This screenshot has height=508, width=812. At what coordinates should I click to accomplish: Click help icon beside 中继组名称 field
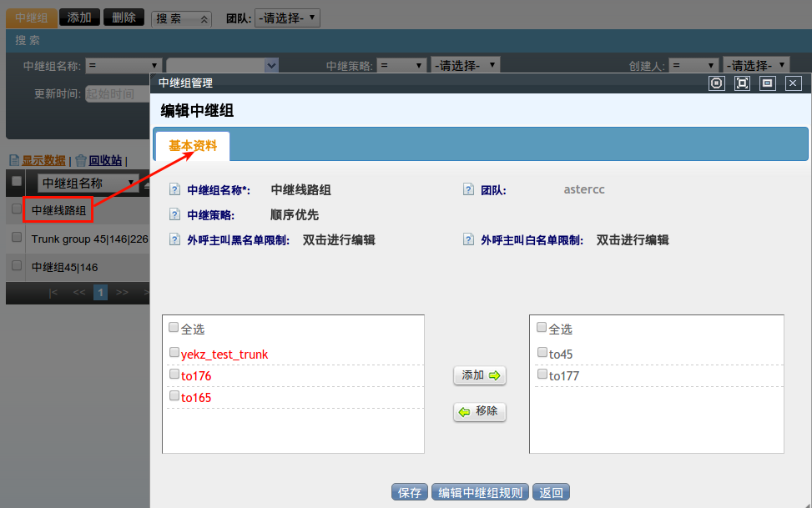(x=174, y=189)
